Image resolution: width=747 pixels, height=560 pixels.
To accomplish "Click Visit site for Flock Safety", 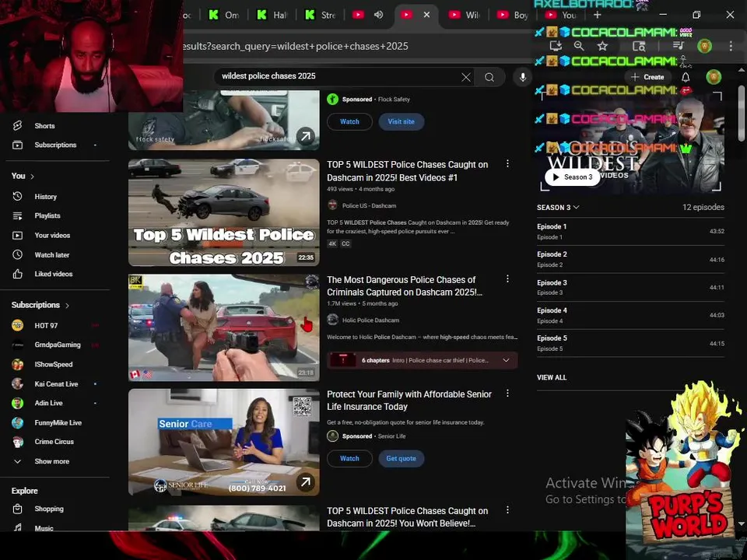I will coord(402,121).
